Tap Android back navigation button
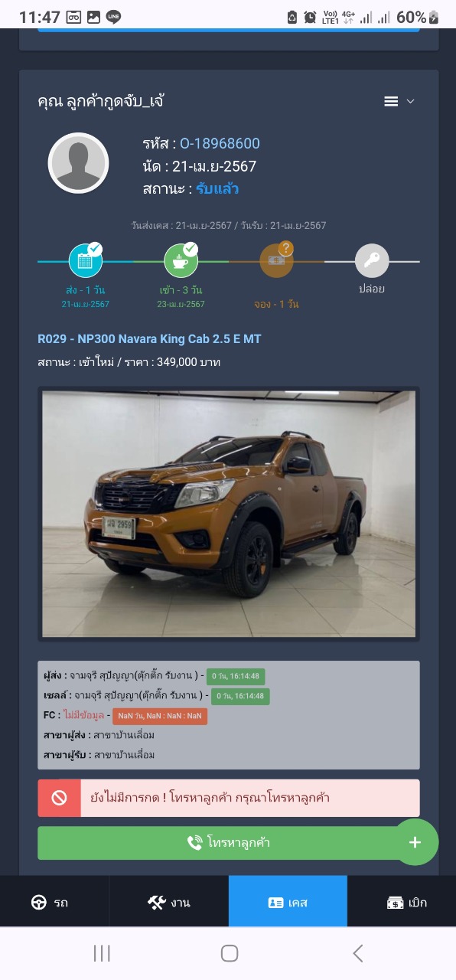Image resolution: width=456 pixels, height=980 pixels. coord(357,953)
